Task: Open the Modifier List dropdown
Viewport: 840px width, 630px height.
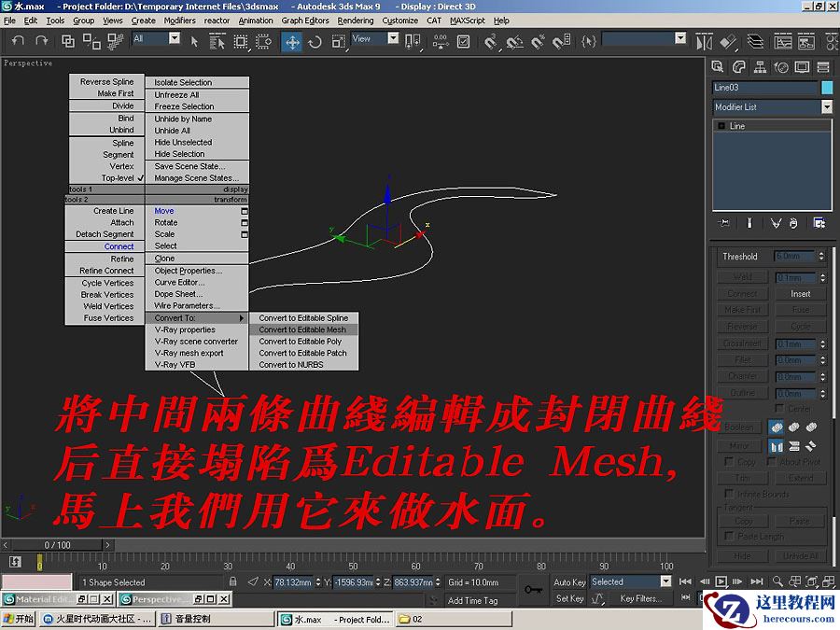Action: point(826,105)
